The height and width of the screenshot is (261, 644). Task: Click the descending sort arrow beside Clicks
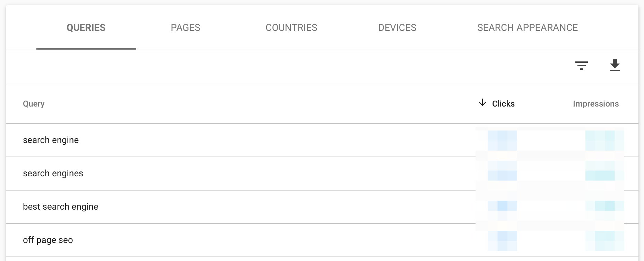pos(482,103)
